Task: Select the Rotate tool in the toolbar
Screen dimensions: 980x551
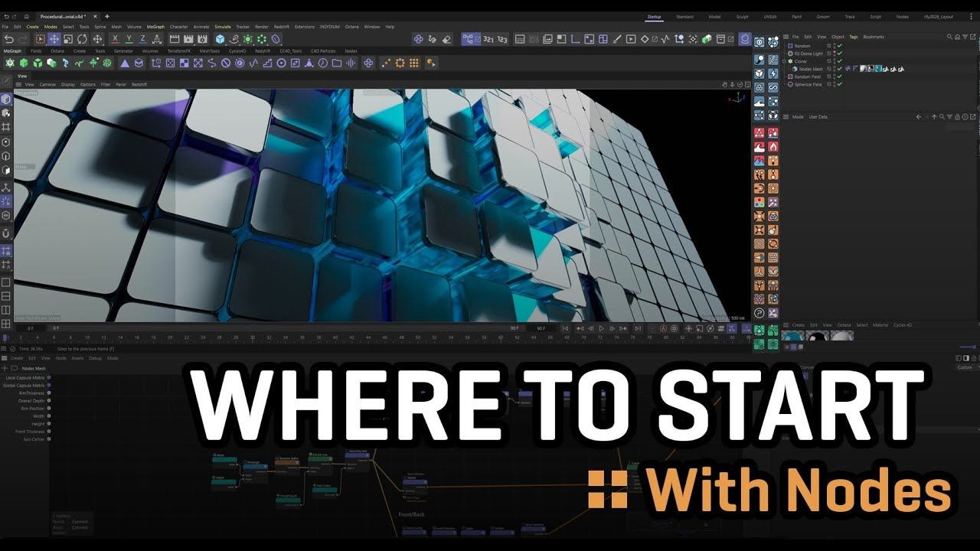Action: pyautogui.click(x=82, y=39)
